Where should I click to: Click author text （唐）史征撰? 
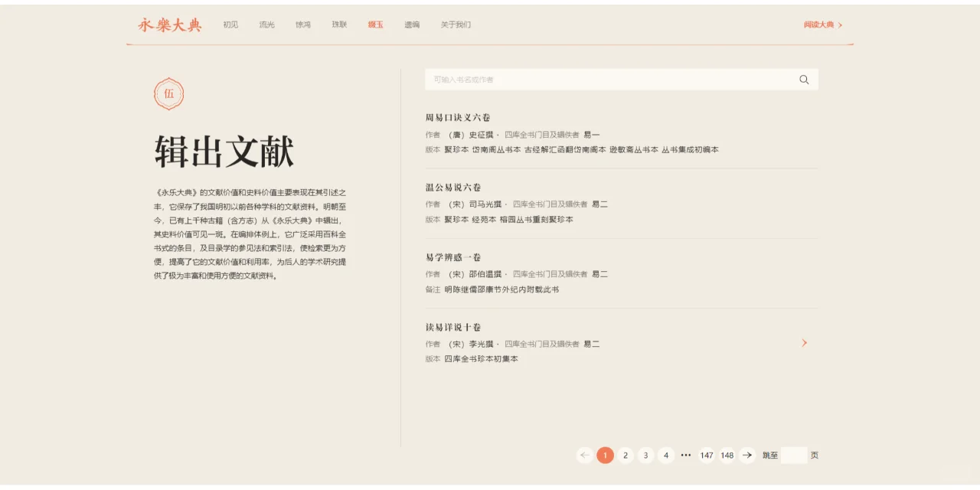tap(471, 135)
